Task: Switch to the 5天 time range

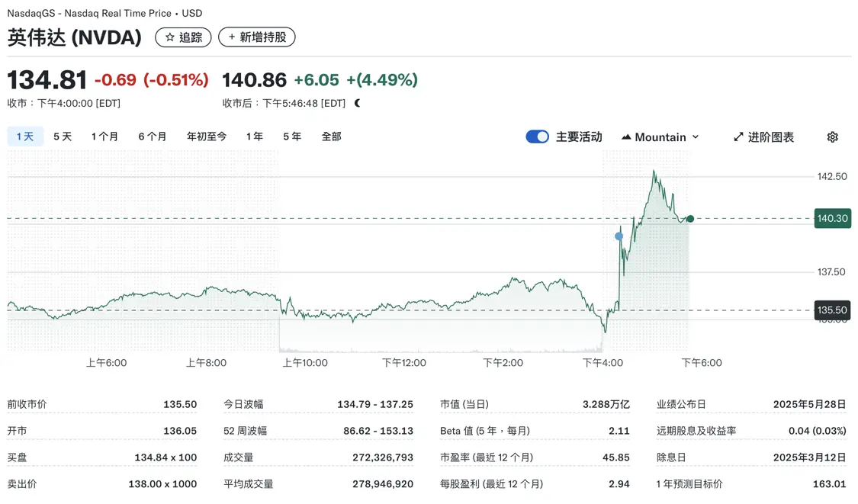Action: click(63, 136)
